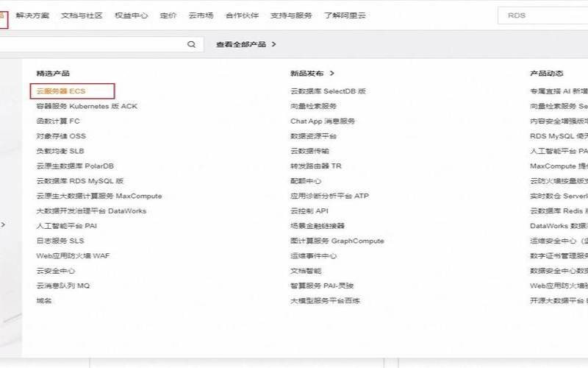This screenshot has height=368, width=588.
Task: Go to the 定价 menu item
Action: (x=168, y=15)
